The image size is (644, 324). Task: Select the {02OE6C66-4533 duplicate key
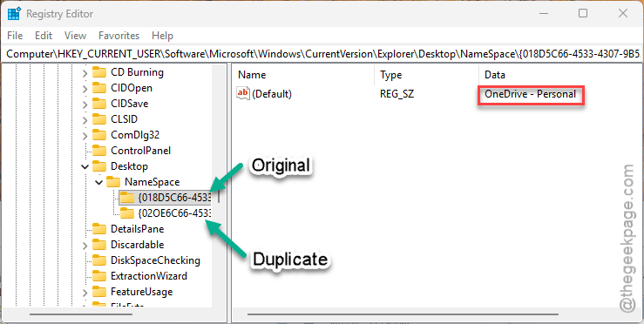tap(174, 213)
